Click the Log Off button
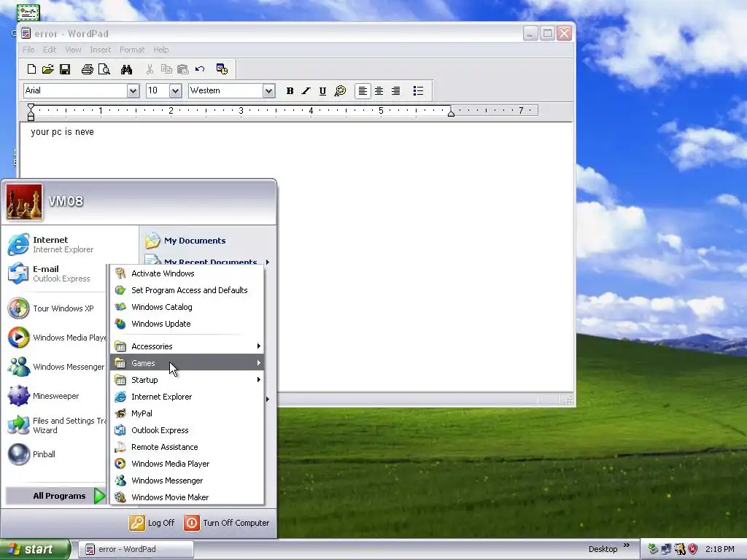 click(x=152, y=523)
